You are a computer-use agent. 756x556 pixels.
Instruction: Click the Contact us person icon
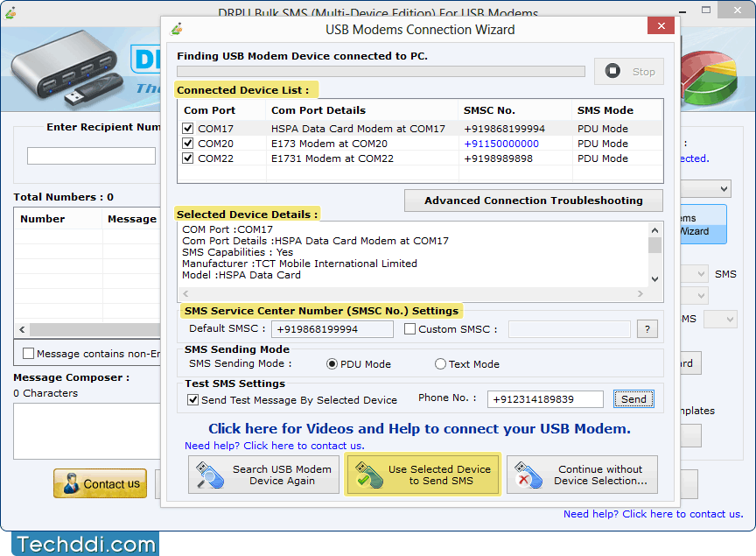tap(72, 483)
